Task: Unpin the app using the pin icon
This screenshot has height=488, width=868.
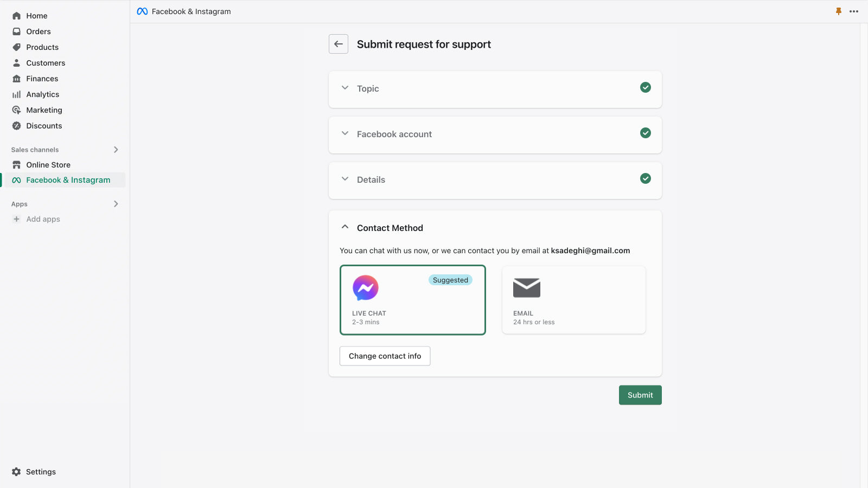Action: 839,11
